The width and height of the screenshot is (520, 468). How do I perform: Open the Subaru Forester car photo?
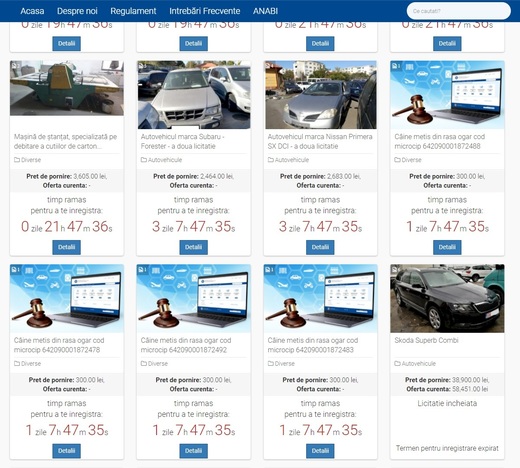tap(194, 95)
